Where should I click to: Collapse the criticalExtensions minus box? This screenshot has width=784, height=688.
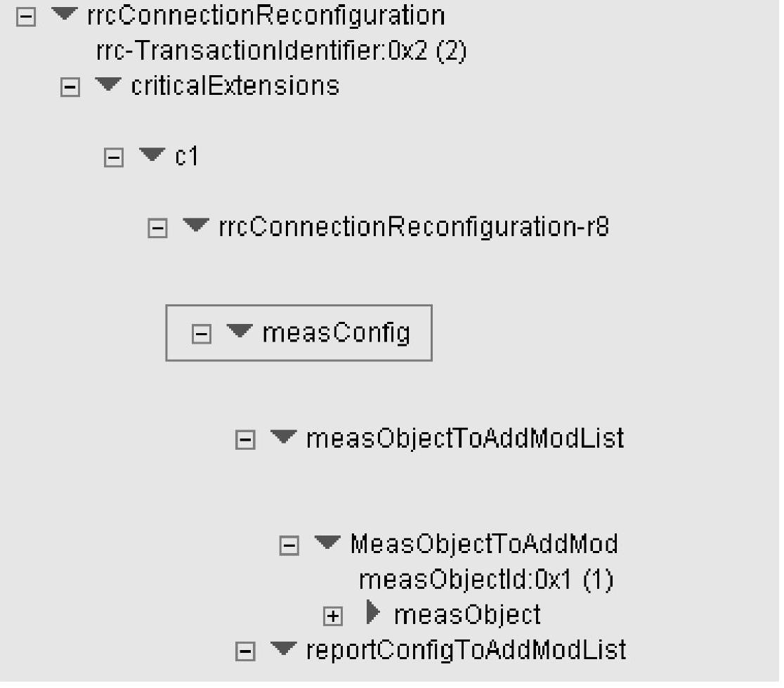pyautogui.click(x=70, y=89)
